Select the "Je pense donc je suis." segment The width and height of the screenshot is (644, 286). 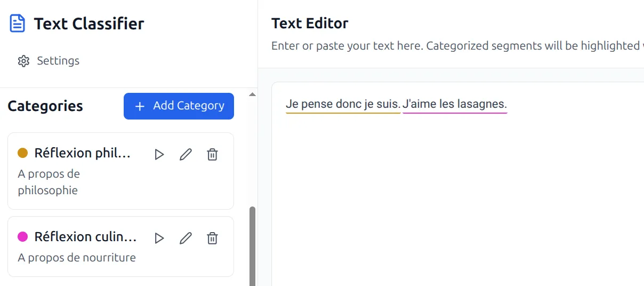point(343,104)
